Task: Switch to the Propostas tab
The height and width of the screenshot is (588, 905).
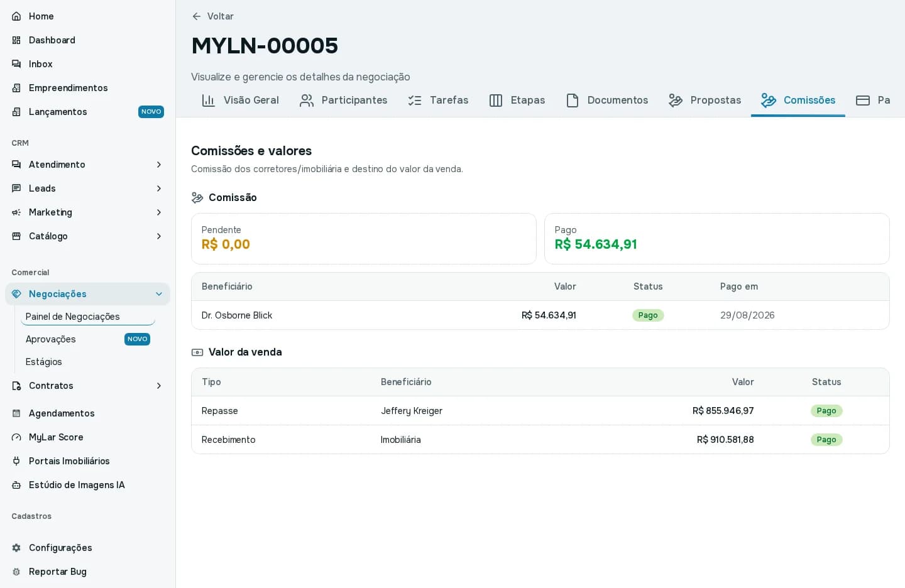Action: pos(705,101)
